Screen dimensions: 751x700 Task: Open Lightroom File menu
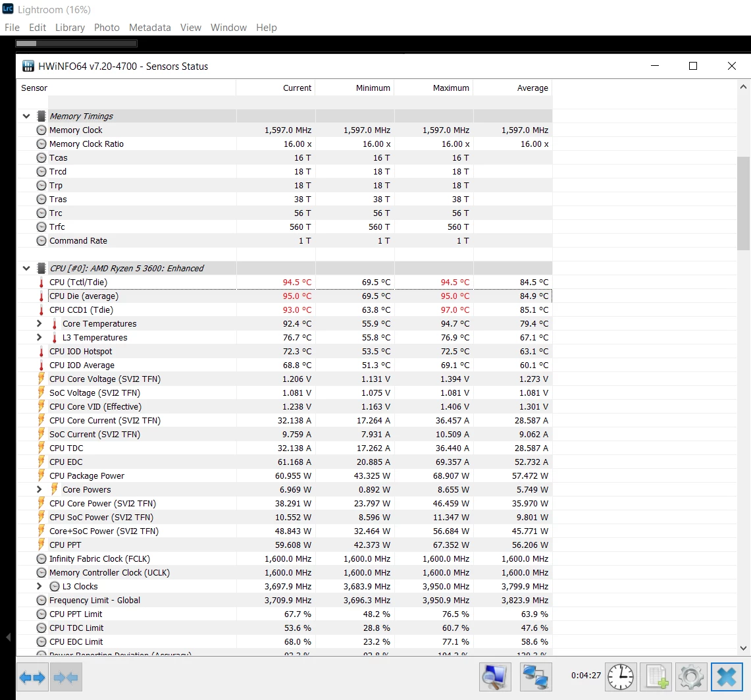12,27
